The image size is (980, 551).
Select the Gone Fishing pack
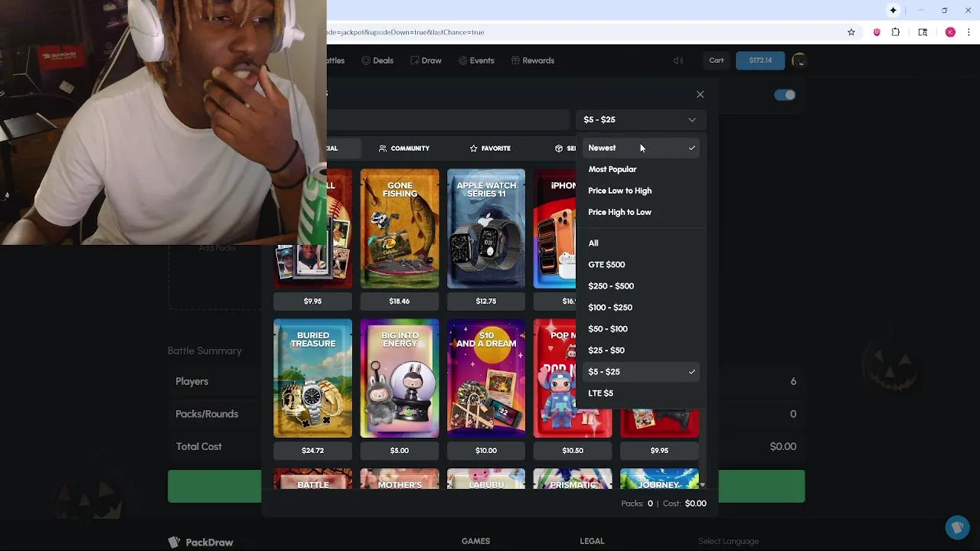pyautogui.click(x=400, y=229)
